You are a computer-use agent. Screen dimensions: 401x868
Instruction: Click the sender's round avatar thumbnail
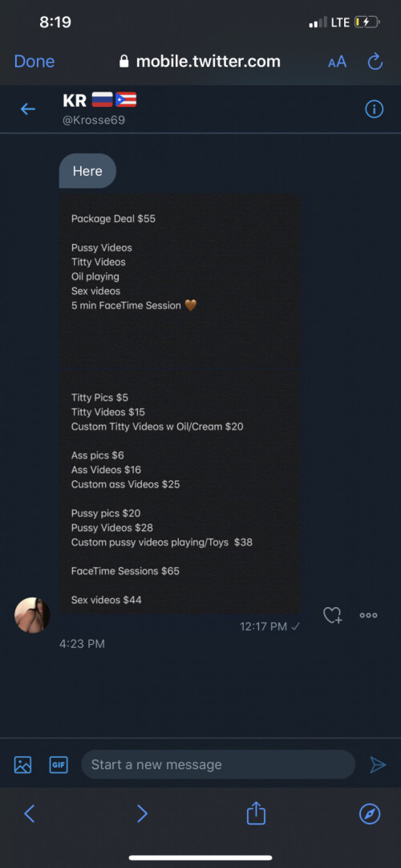[x=32, y=615]
